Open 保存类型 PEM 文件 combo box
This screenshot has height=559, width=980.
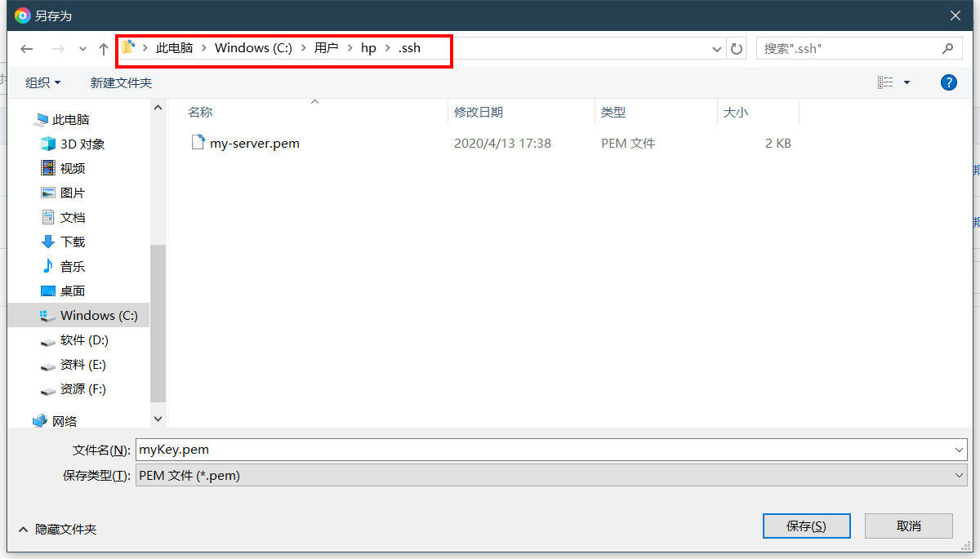pyautogui.click(x=551, y=475)
